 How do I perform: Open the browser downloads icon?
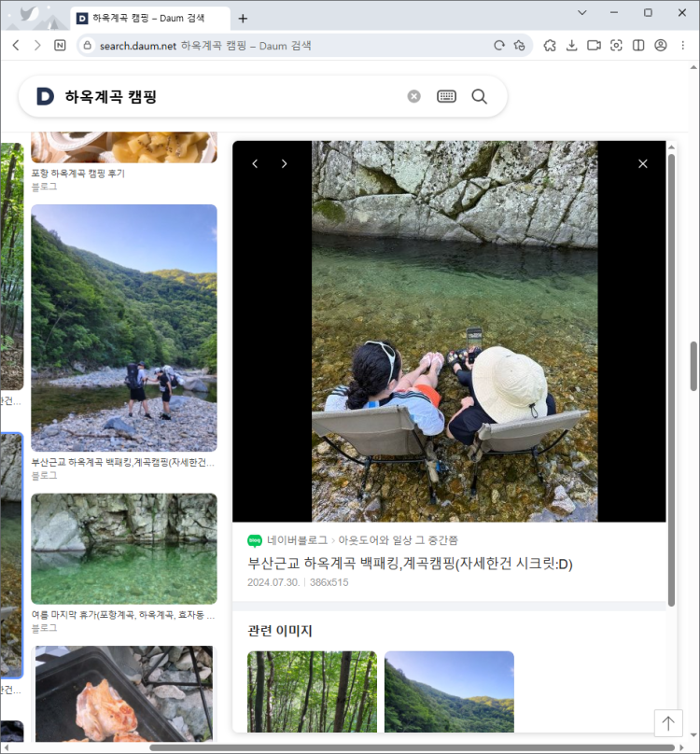click(572, 45)
